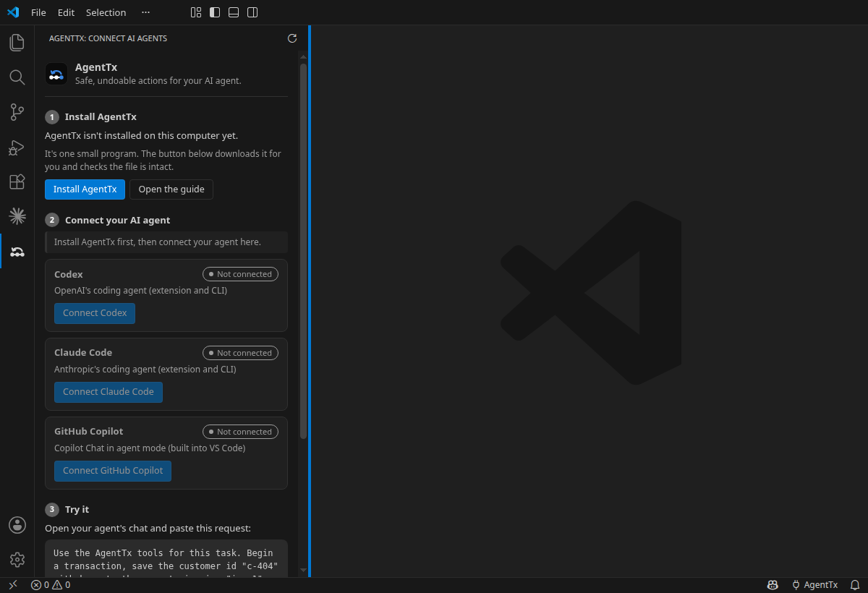Open the remote window indicator in the status bar

click(x=12, y=585)
